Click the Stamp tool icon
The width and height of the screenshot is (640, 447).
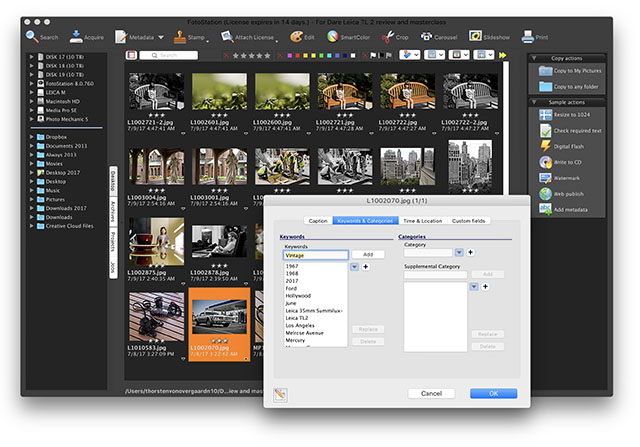[x=180, y=37]
